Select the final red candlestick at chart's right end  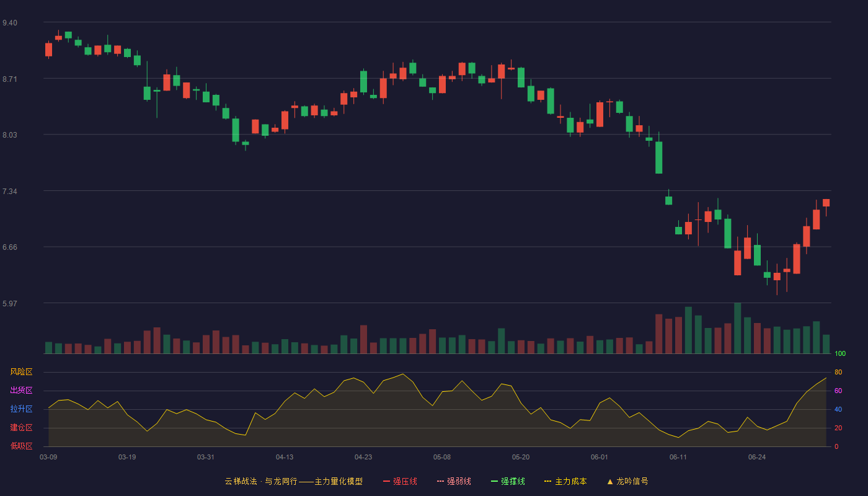[826, 203]
